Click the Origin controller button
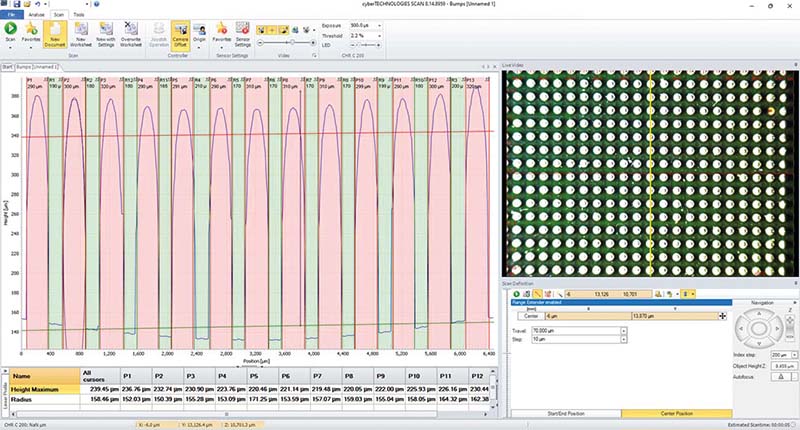 coord(199,31)
